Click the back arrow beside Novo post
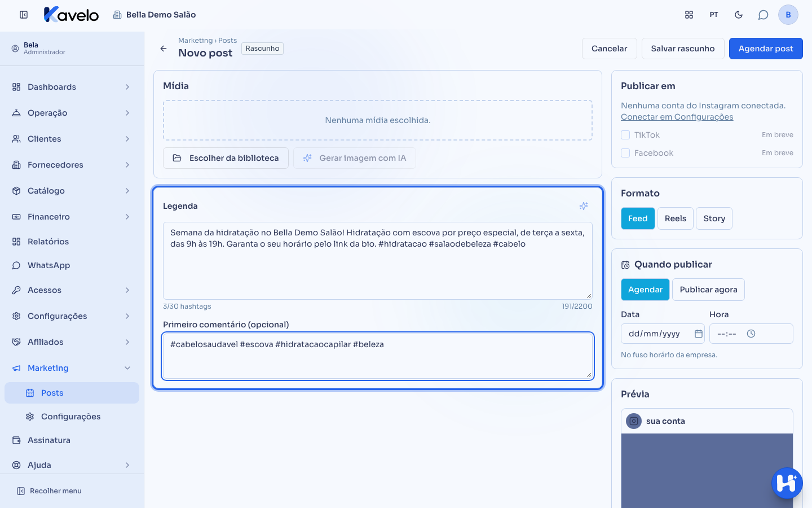 164,49
